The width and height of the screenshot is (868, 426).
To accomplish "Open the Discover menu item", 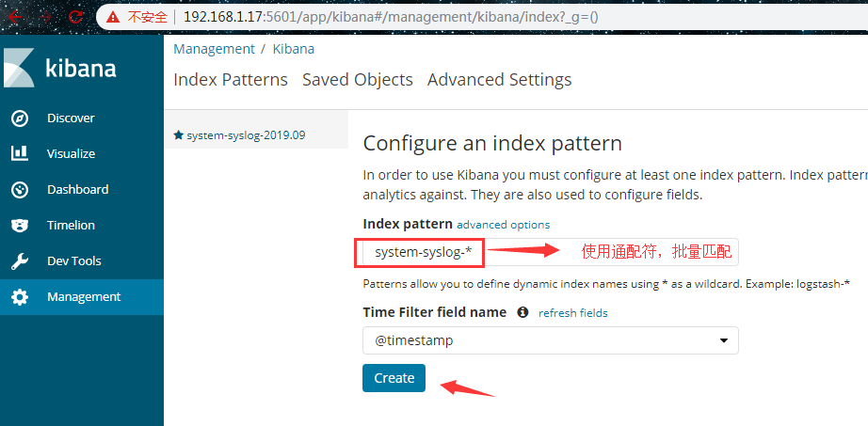I will [82, 118].
